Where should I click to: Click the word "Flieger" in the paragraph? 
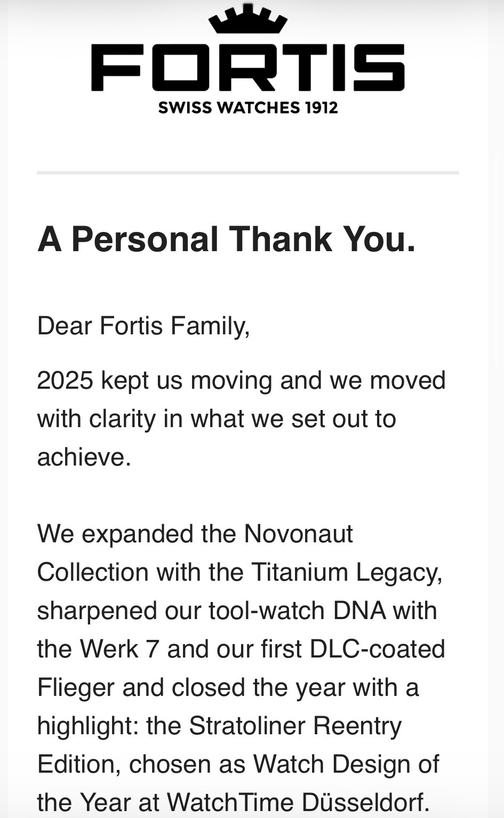point(76,687)
